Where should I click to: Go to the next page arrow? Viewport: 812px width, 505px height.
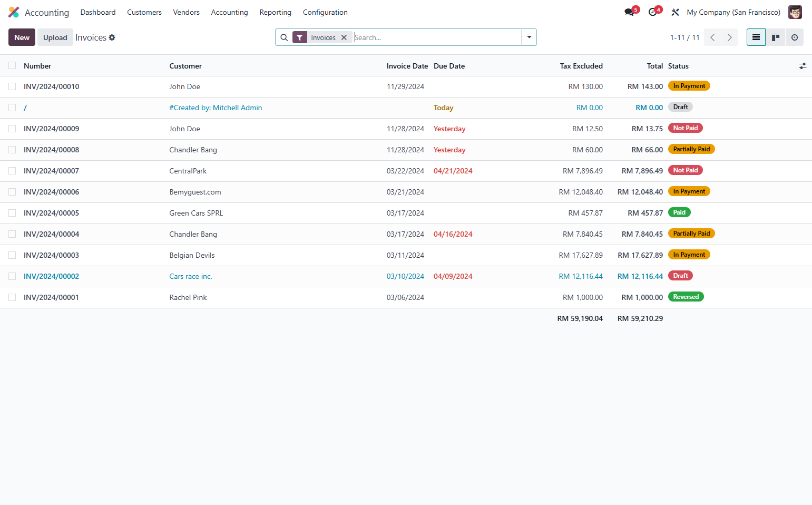(730, 37)
